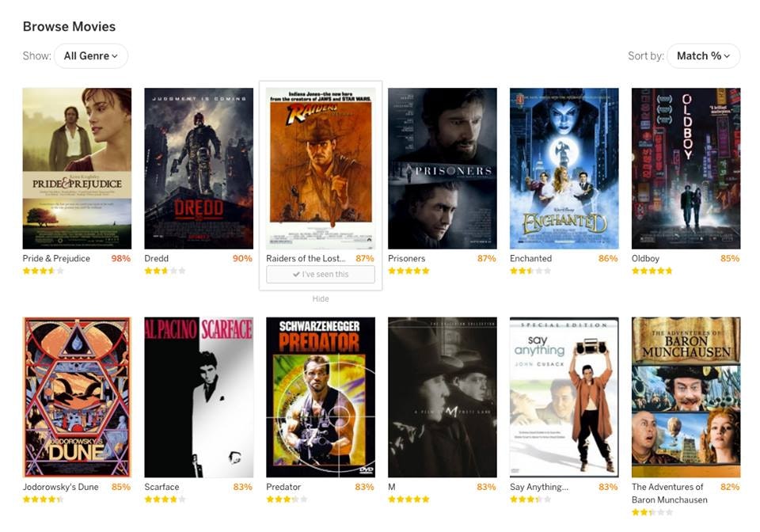Expand the Match % sort dropdown
The height and width of the screenshot is (532, 760).
click(x=703, y=55)
